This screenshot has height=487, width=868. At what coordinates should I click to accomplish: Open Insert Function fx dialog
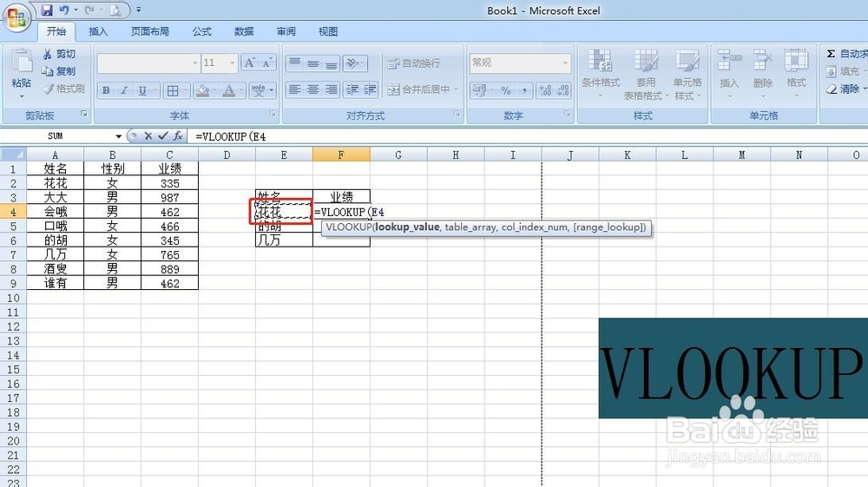[x=178, y=135]
